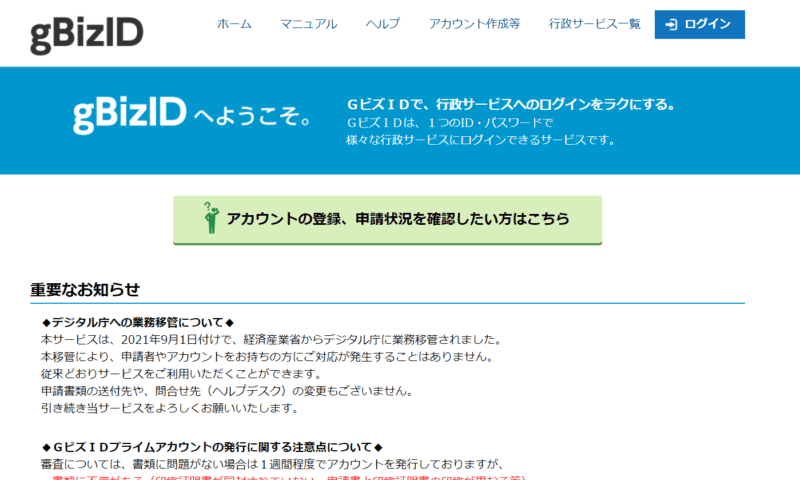This screenshot has height=480, width=800.
Task: Click the gBizID logo in header
Action: click(x=87, y=35)
